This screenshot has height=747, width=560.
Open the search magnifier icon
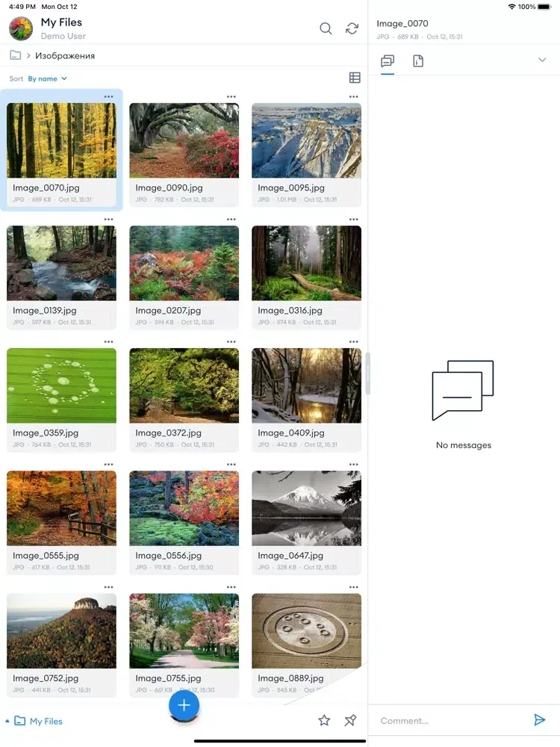(326, 28)
